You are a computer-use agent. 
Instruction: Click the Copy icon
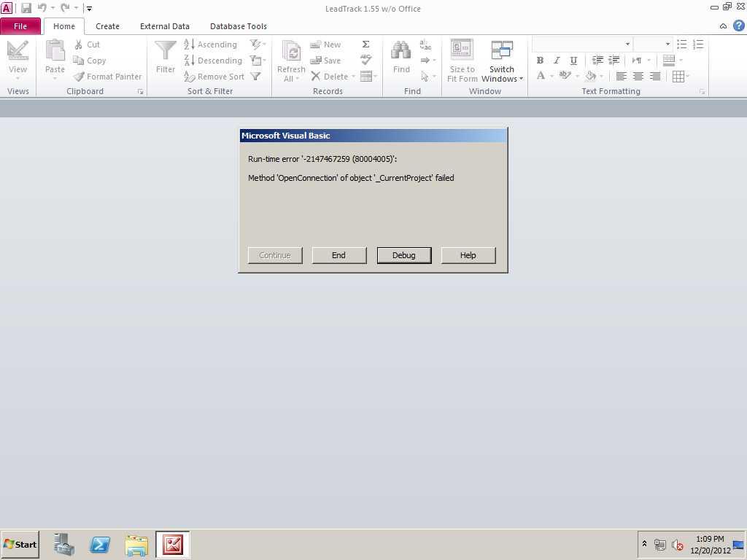79,61
